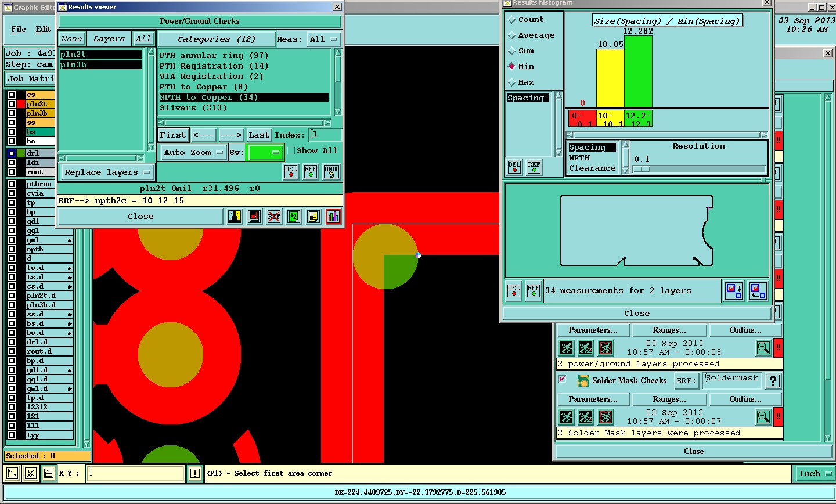
Task: Click diagonal arrow icon at bottom-left
Action: pos(12,473)
